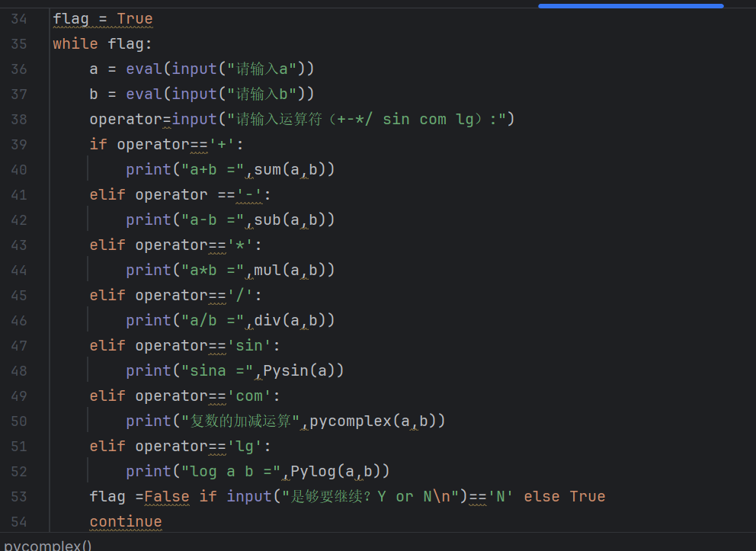Click the 'flag = True' statement

103,19
